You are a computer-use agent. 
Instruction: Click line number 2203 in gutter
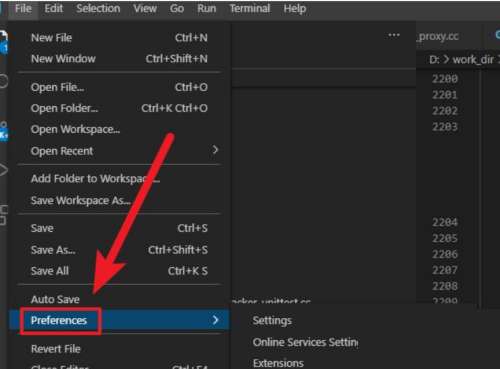[x=445, y=127]
